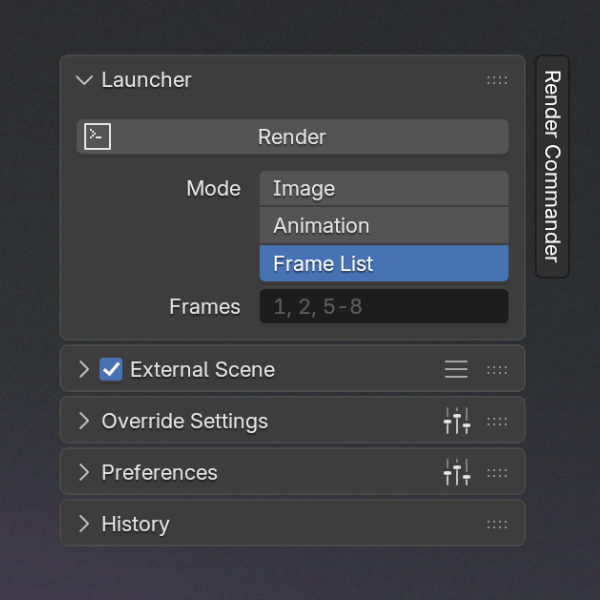This screenshot has width=600, height=600.
Task: Click the Frames input field
Action: click(x=384, y=307)
